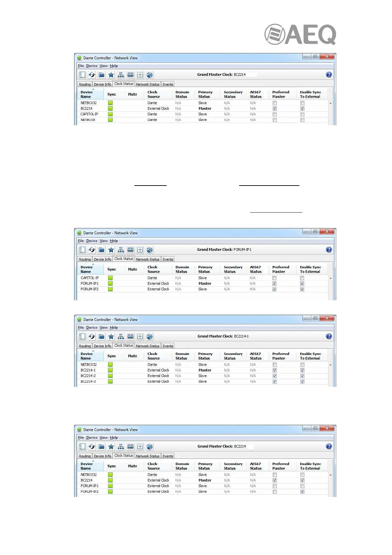Click globe icon in window listing BC2214 and FORUM-IP2

(x=150, y=447)
